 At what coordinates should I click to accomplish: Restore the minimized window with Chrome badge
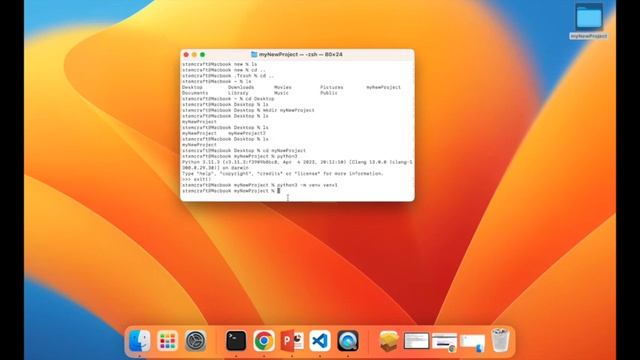click(x=444, y=342)
